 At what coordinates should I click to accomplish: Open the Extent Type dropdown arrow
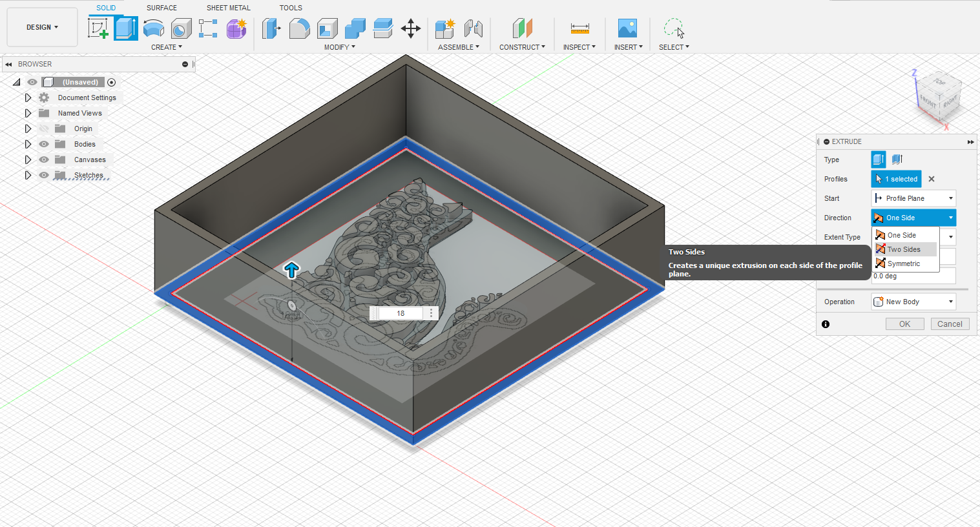pyautogui.click(x=950, y=237)
